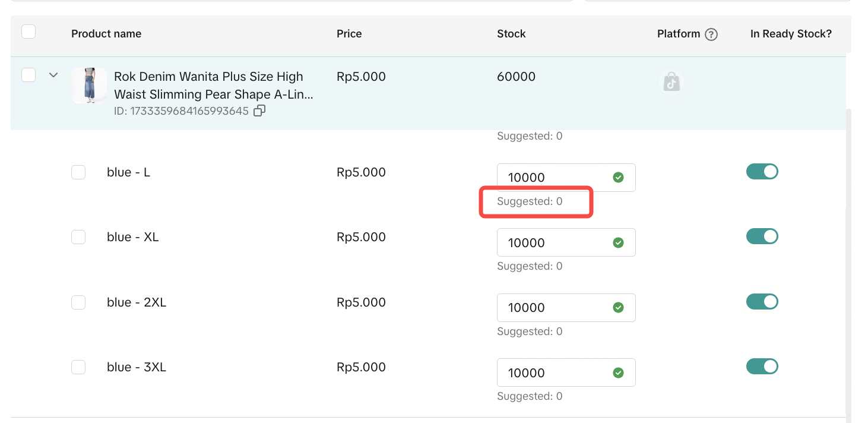868x423 pixels.
Task: Click the Platform help question mark icon
Action: pos(711,34)
